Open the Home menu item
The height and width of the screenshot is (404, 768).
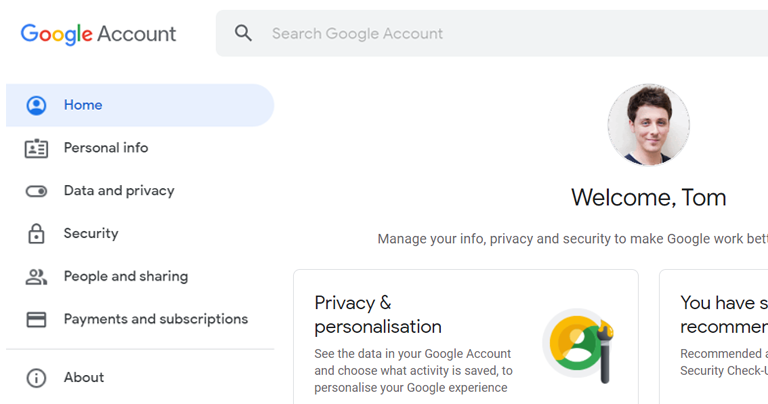[140, 105]
